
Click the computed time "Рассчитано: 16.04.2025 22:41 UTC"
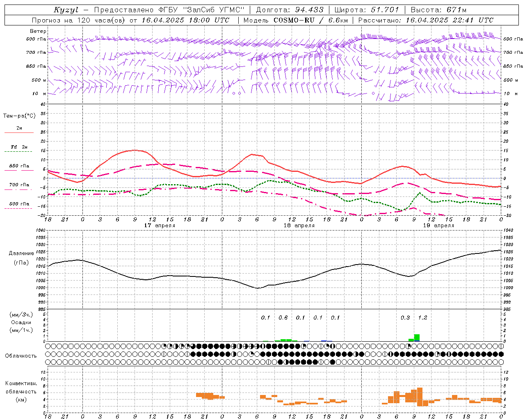(x=426, y=20)
